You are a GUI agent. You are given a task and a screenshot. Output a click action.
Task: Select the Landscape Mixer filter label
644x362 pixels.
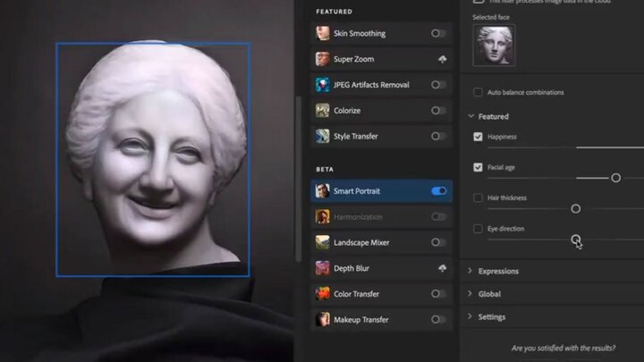pyautogui.click(x=361, y=242)
